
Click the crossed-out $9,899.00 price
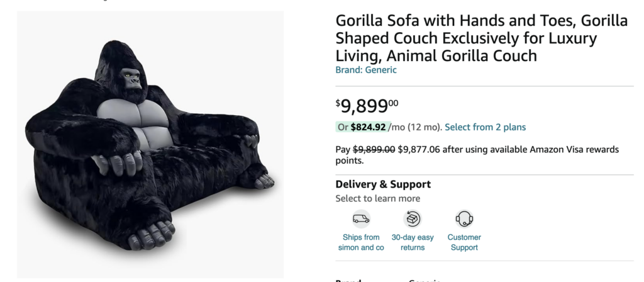point(374,150)
